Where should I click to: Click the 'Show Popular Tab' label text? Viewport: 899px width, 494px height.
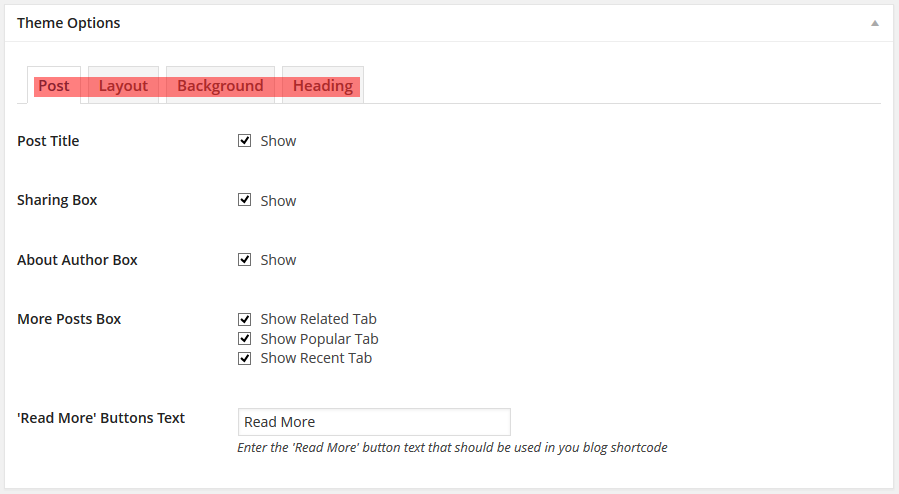(319, 339)
